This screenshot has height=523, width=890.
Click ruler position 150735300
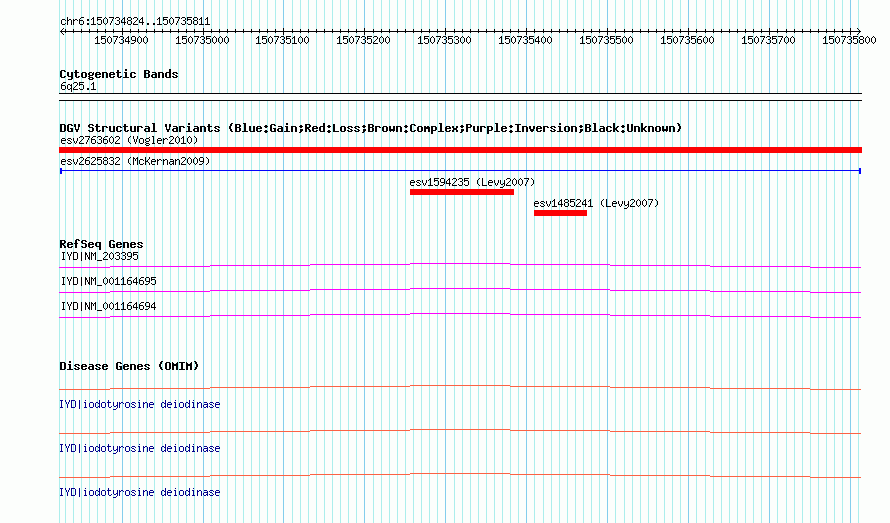coord(444,40)
